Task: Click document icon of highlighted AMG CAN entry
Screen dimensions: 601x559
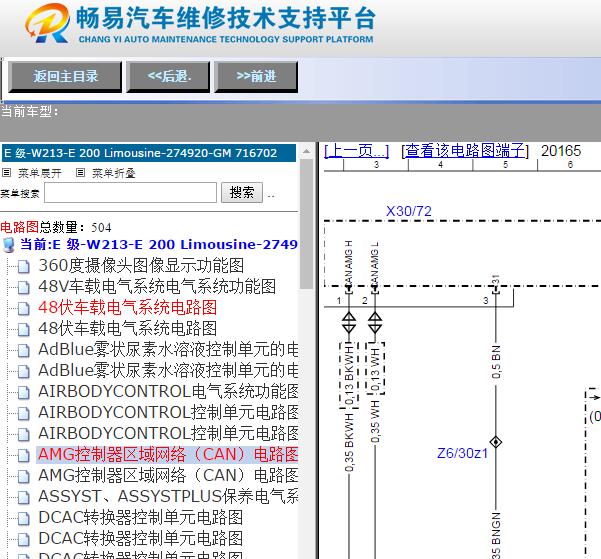Action: (x=24, y=455)
